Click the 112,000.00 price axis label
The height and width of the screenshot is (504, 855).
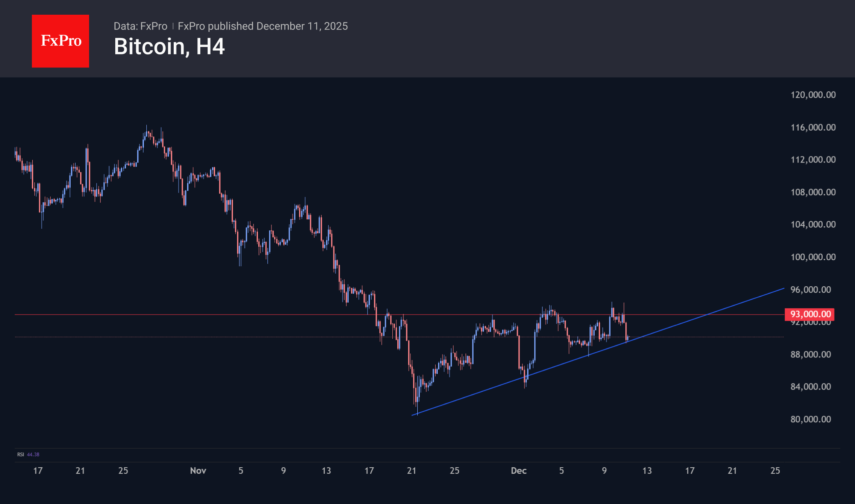[x=813, y=160]
